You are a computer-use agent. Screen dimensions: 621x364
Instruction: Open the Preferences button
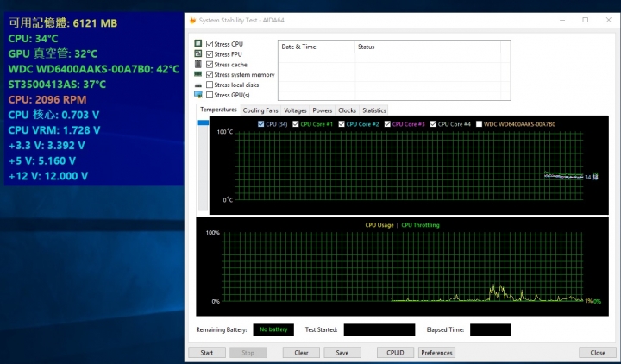click(436, 353)
